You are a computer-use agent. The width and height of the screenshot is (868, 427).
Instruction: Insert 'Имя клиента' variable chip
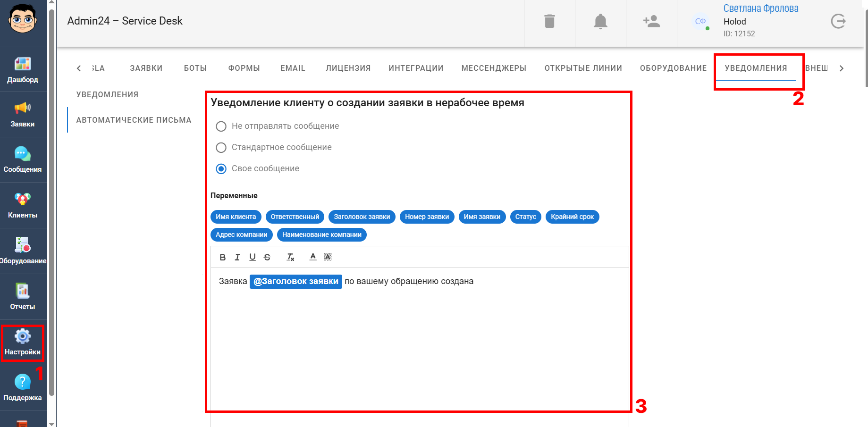pos(236,217)
